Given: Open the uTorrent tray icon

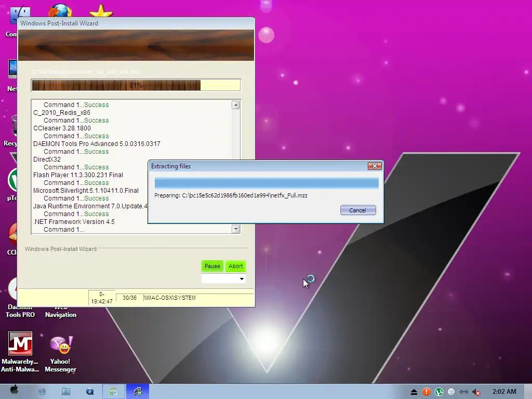Looking at the screenshot, I should click(x=438, y=392).
